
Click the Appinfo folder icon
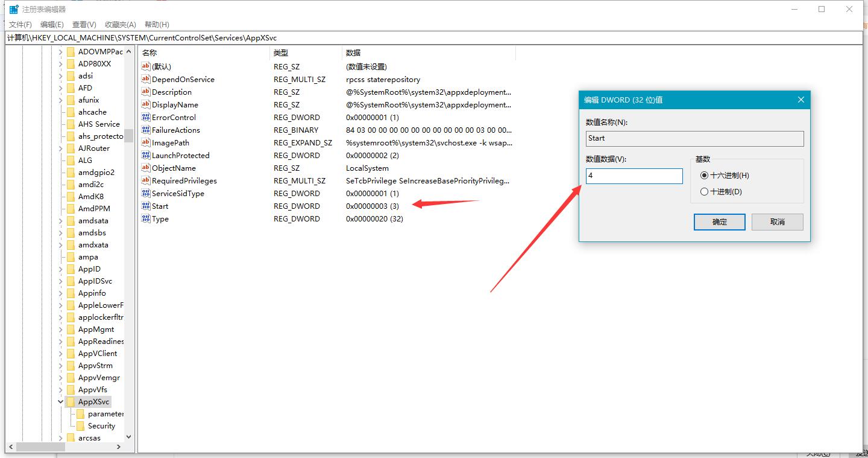[71, 293]
